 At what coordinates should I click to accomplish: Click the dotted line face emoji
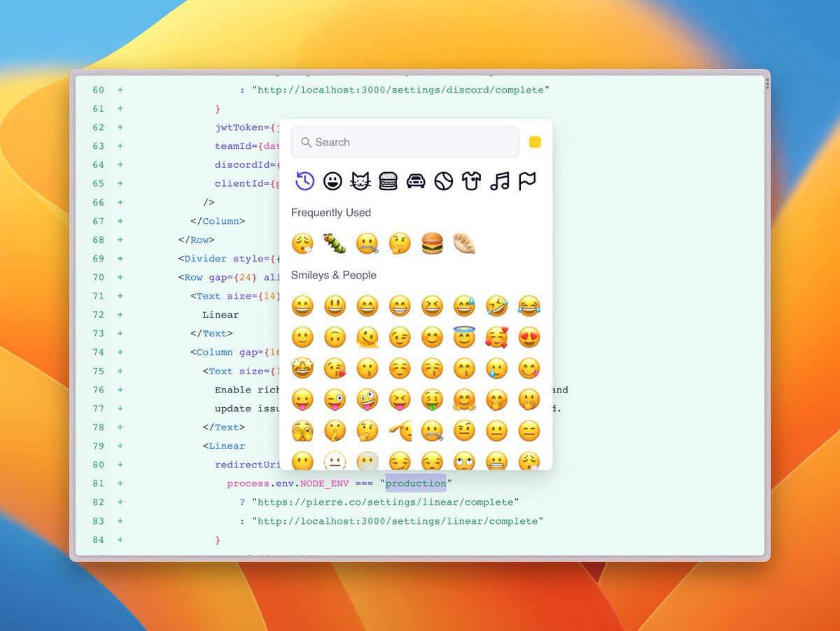click(335, 460)
